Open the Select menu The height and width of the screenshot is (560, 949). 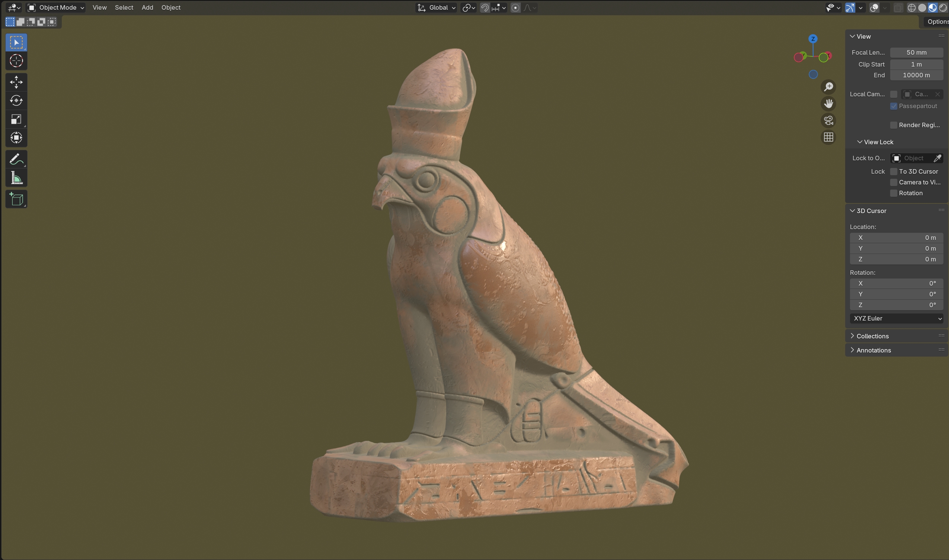pyautogui.click(x=124, y=7)
